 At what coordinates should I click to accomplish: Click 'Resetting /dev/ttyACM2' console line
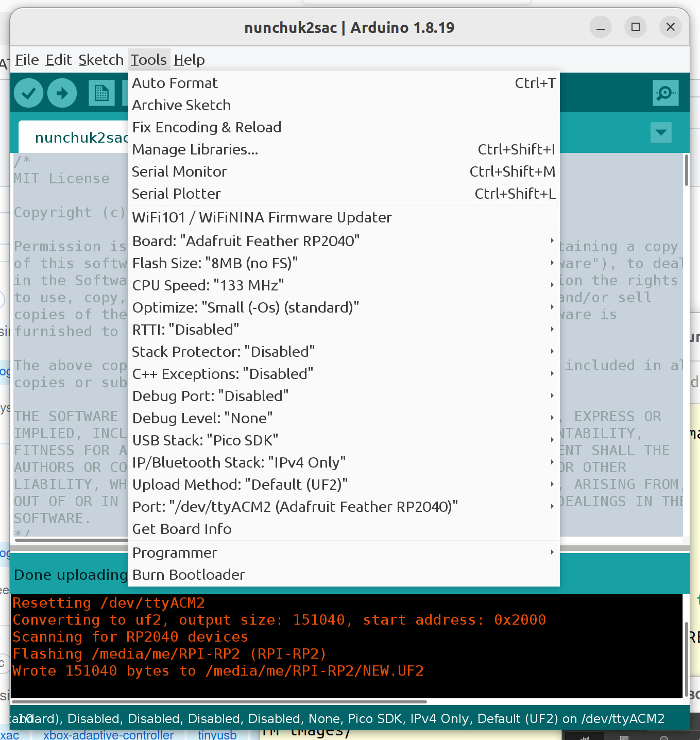(109, 603)
